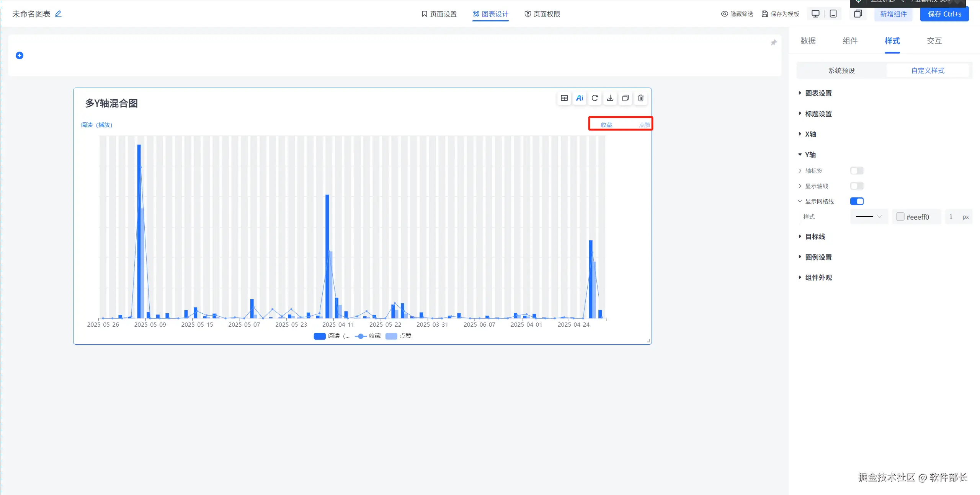This screenshot has width=980, height=495.
Task: Open the 页面设置 tab
Action: pos(439,14)
